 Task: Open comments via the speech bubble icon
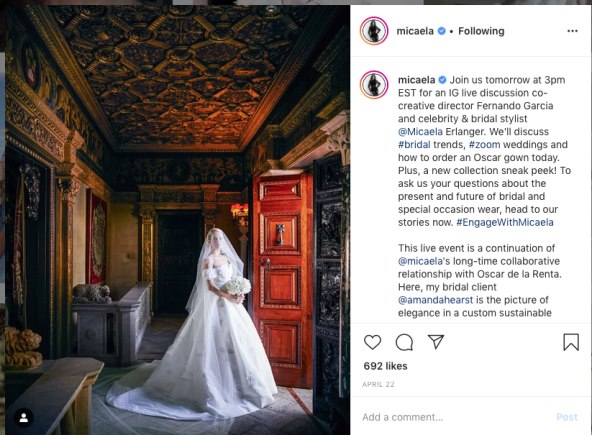[x=404, y=342]
